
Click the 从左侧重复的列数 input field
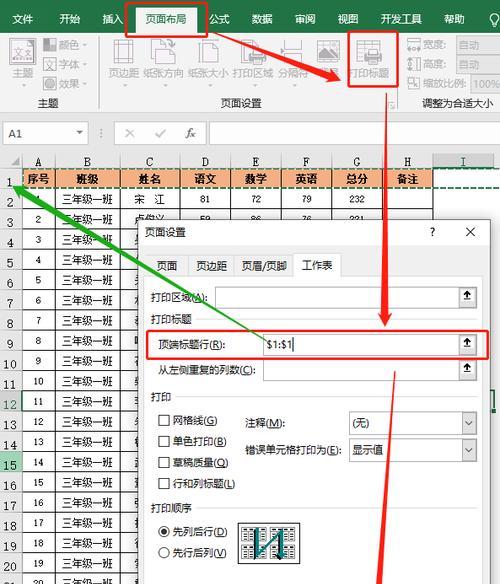pos(361,370)
